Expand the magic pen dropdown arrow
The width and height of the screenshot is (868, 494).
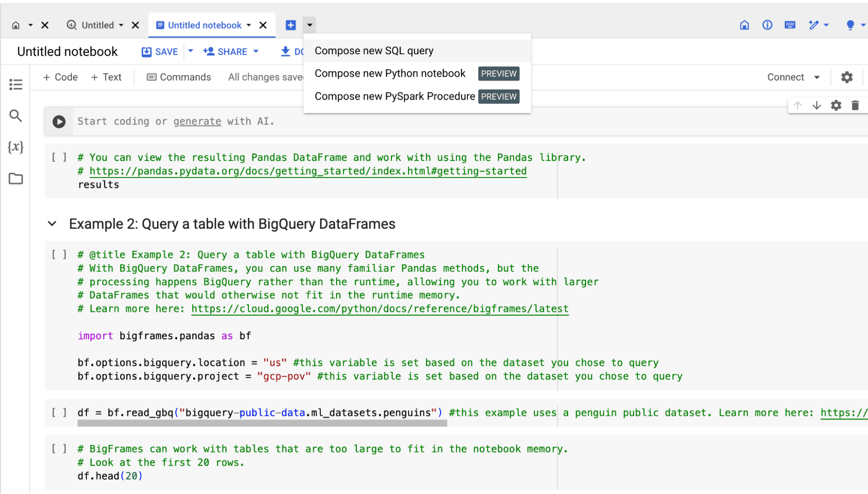(826, 25)
